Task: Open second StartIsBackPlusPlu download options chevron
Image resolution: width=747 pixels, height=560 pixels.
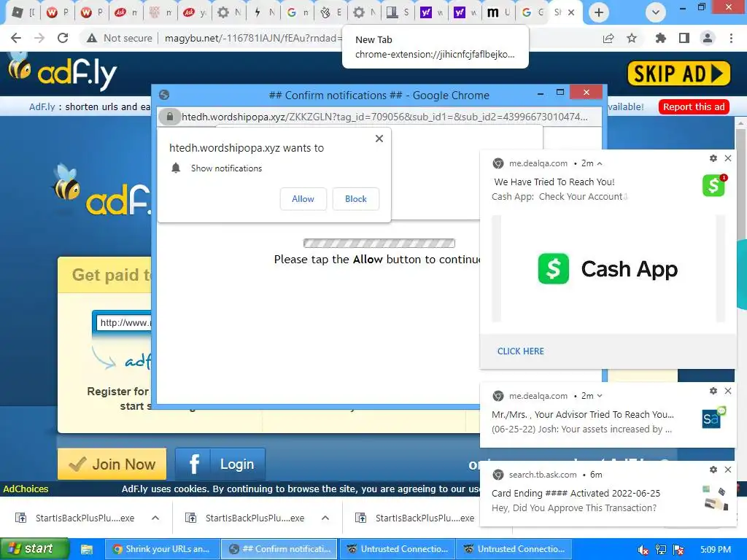Action: 325,518
